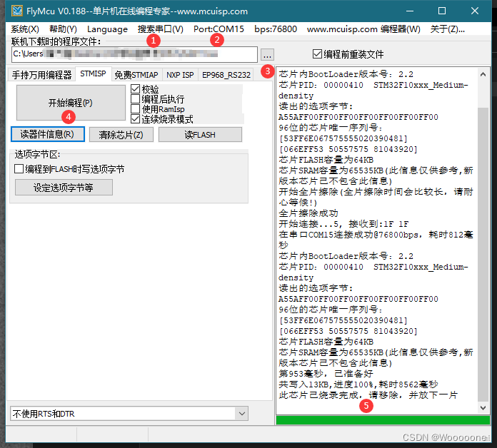Browse for file with the ... button

267,55
